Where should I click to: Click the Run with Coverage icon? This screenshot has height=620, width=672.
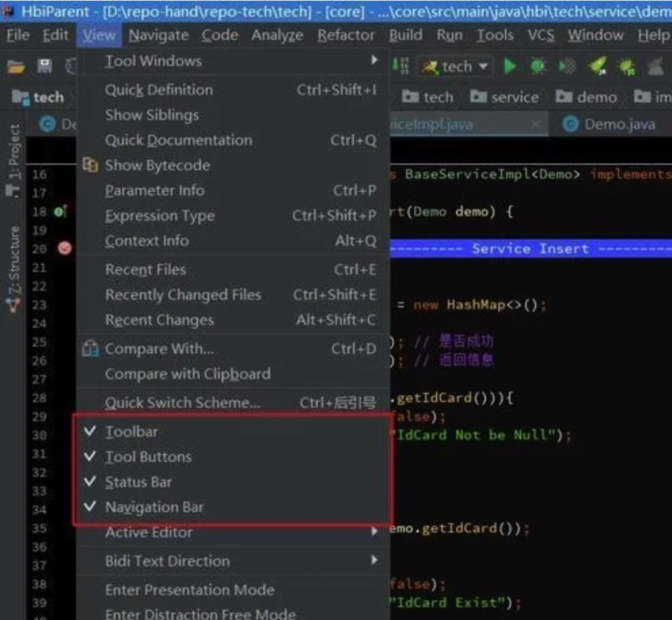click(567, 66)
